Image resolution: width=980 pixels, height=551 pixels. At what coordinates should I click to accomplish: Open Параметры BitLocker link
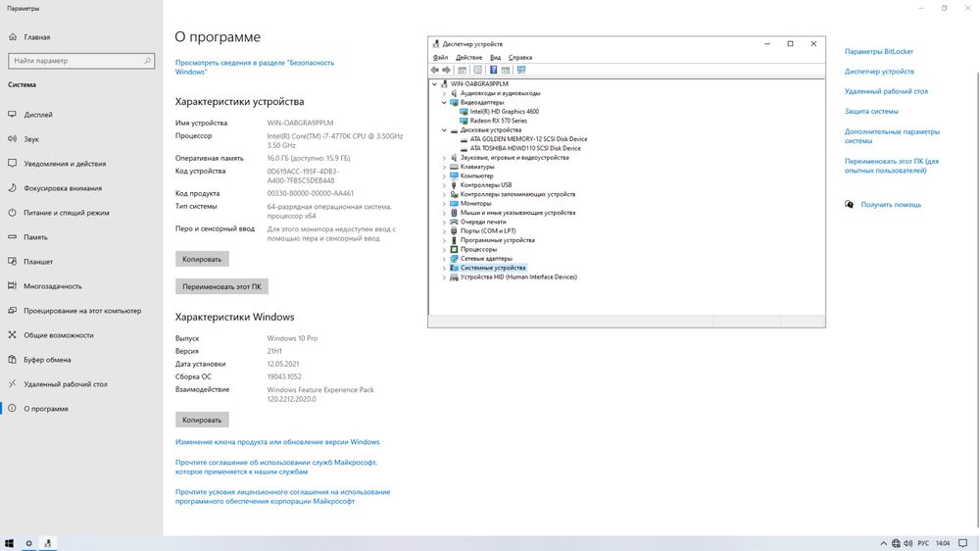coord(879,51)
